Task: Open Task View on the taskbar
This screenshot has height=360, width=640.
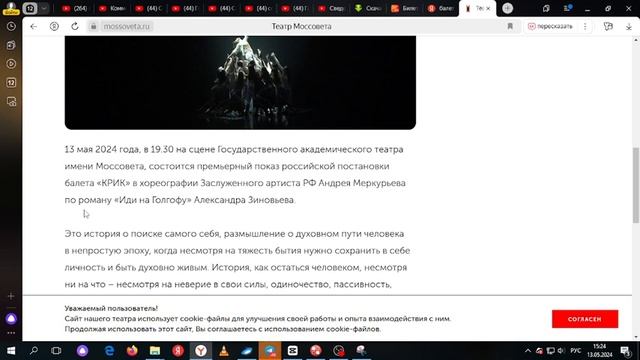Action: tap(56, 351)
